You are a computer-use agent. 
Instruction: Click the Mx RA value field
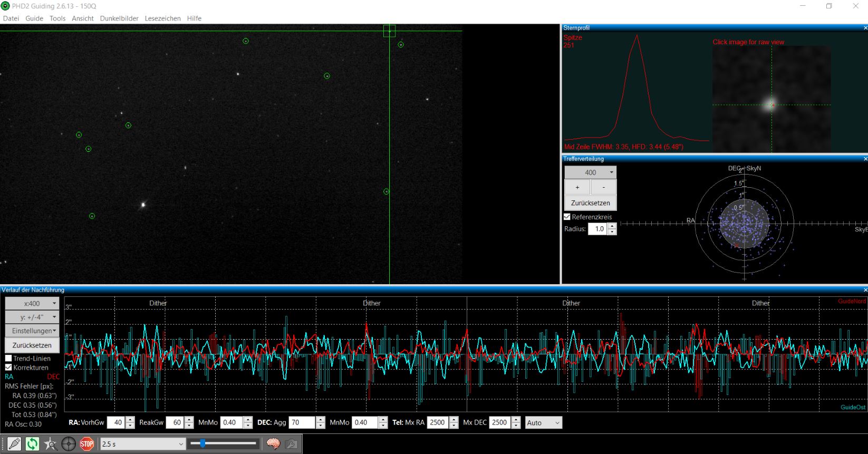click(439, 423)
